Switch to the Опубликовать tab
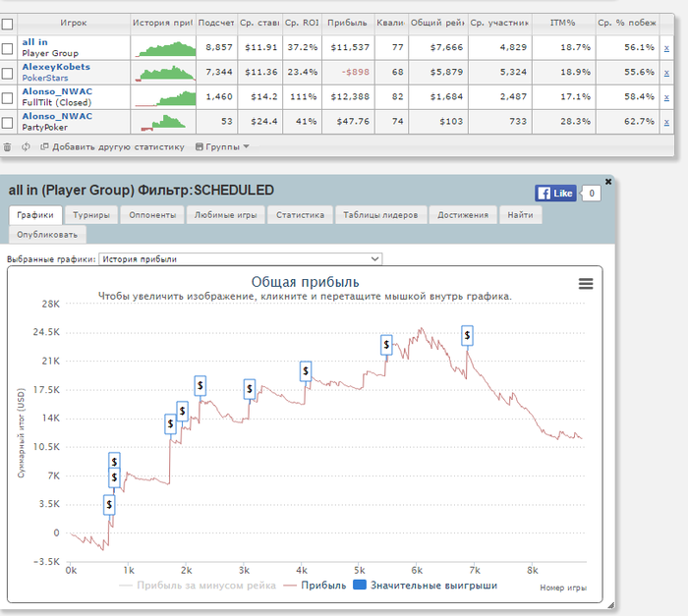The height and width of the screenshot is (616, 688). pos(47,235)
